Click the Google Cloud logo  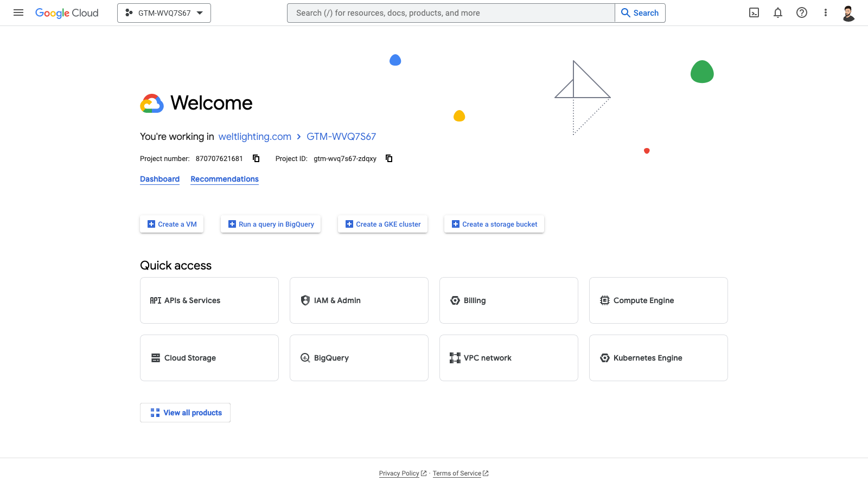pos(67,13)
